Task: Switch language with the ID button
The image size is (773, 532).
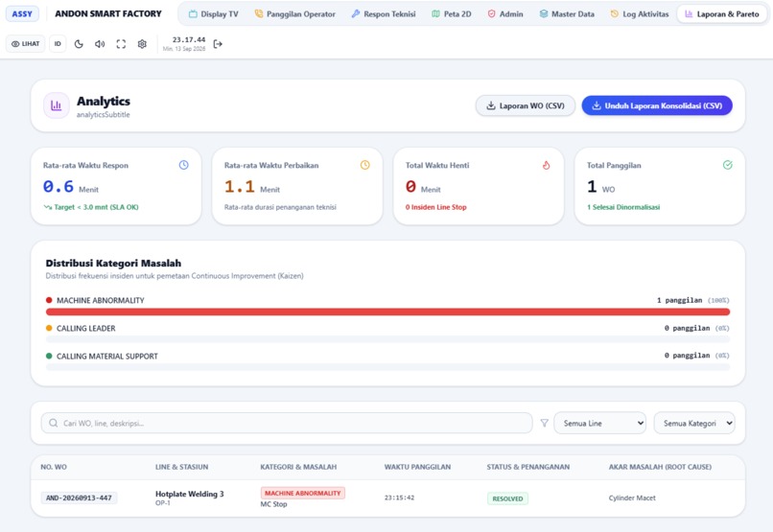Action: click(58, 44)
